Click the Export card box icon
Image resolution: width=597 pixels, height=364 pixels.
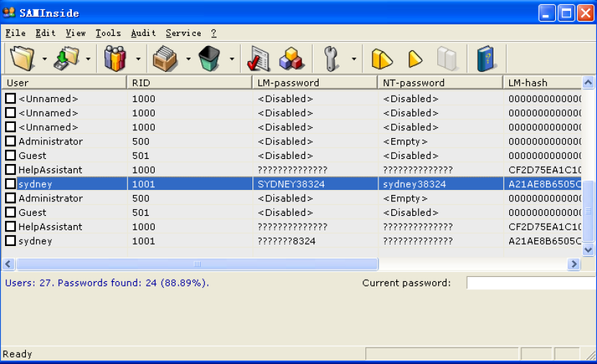[x=165, y=59]
